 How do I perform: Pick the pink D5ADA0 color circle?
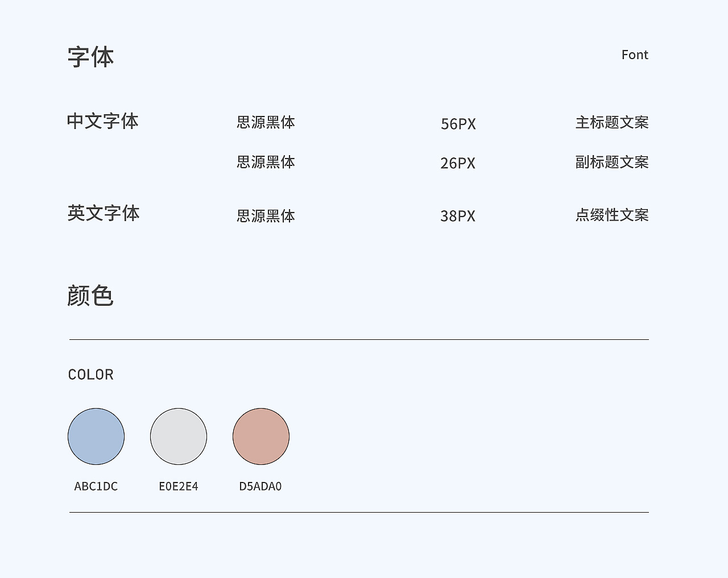pyautogui.click(x=261, y=436)
